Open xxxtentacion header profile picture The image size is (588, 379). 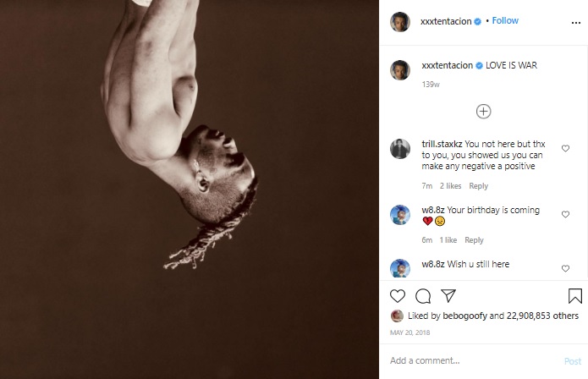[x=399, y=22]
